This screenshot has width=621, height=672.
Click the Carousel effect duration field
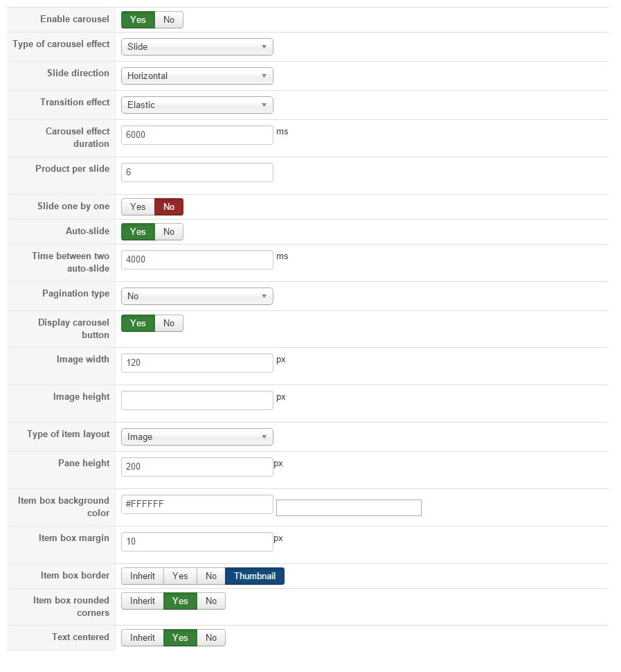pos(197,135)
